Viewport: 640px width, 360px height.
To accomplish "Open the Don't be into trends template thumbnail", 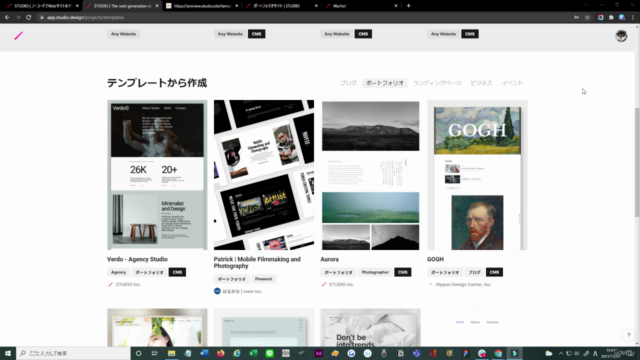I will pos(371,328).
